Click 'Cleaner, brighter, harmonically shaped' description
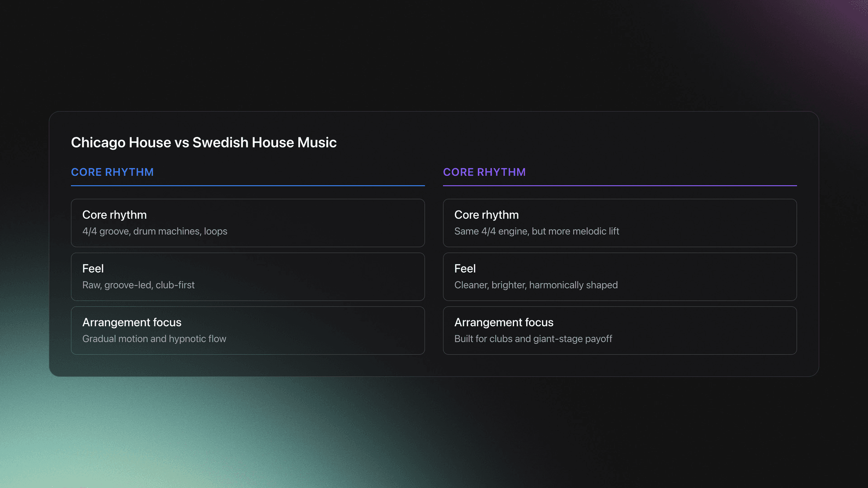The height and width of the screenshot is (488, 868). coord(536,285)
